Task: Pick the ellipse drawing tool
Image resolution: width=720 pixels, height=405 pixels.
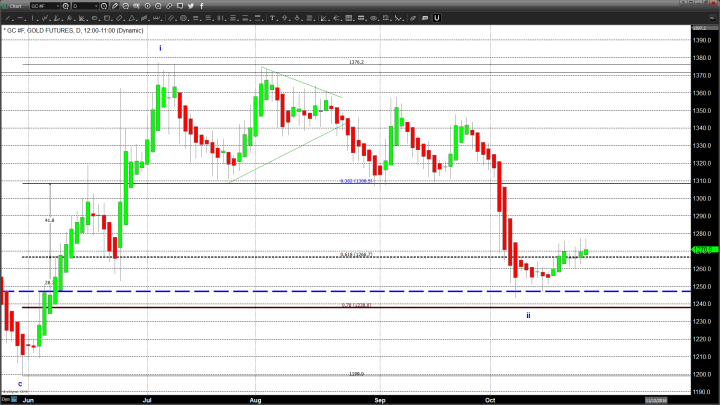Action: (95, 18)
